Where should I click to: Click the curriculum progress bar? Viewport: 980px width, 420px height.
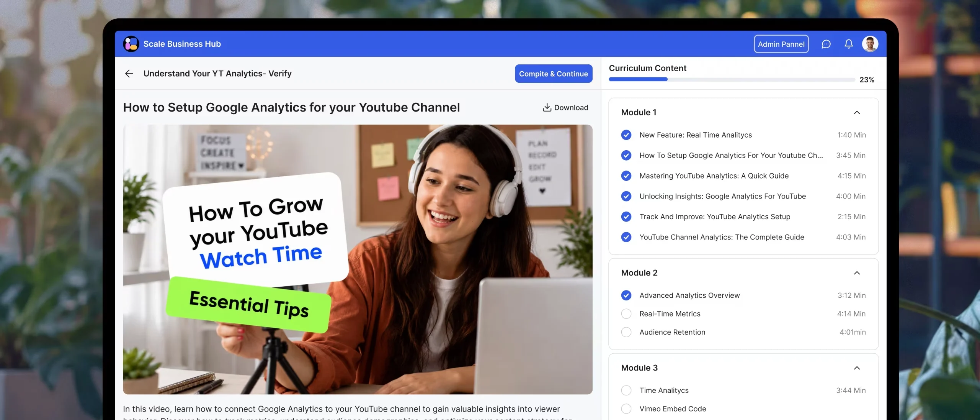click(732, 79)
